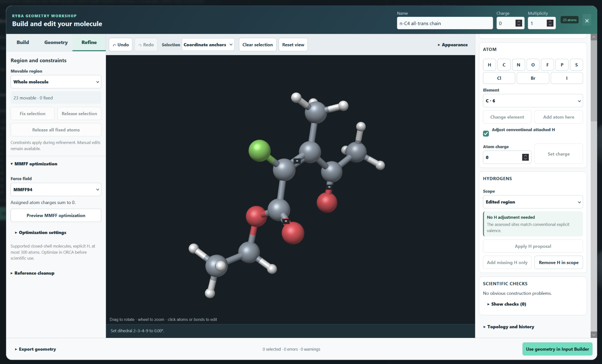Click the double-bond marker near chlorine carbon
This screenshot has height=364, width=602.
click(297, 161)
